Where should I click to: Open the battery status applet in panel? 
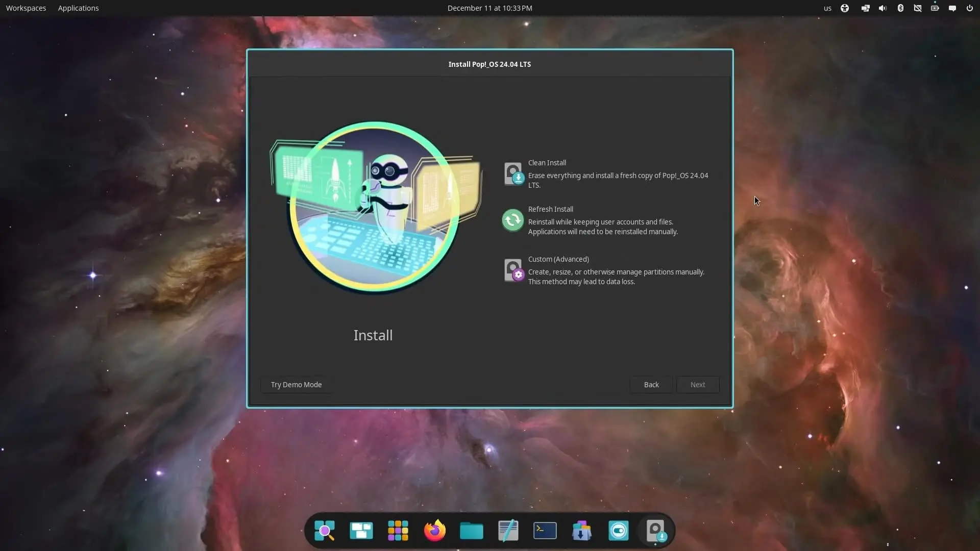click(x=935, y=8)
